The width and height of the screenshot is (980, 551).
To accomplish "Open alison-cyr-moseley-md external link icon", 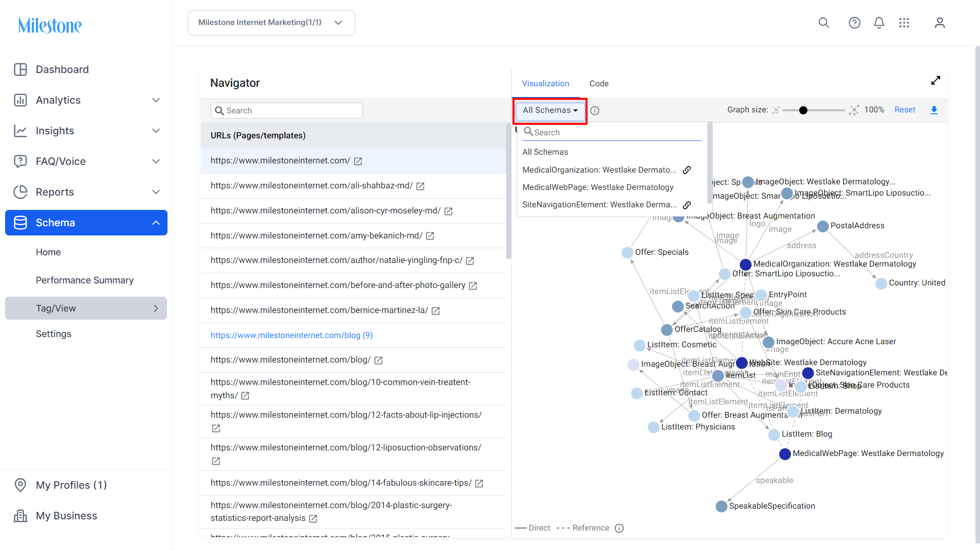I will pos(448,211).
